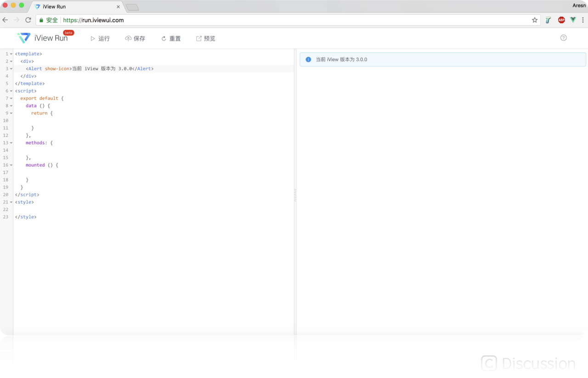The width and height of the screenshot is (588, 378).
Task: Collapse the div fold arrow on line 2
Action: click(11, 62)
